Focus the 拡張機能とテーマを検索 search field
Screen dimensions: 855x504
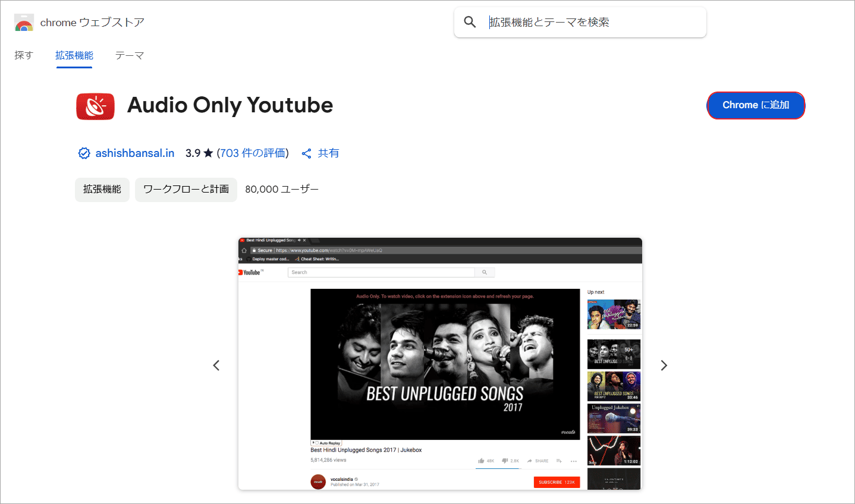pyautogui.click(x=580, y=22)
